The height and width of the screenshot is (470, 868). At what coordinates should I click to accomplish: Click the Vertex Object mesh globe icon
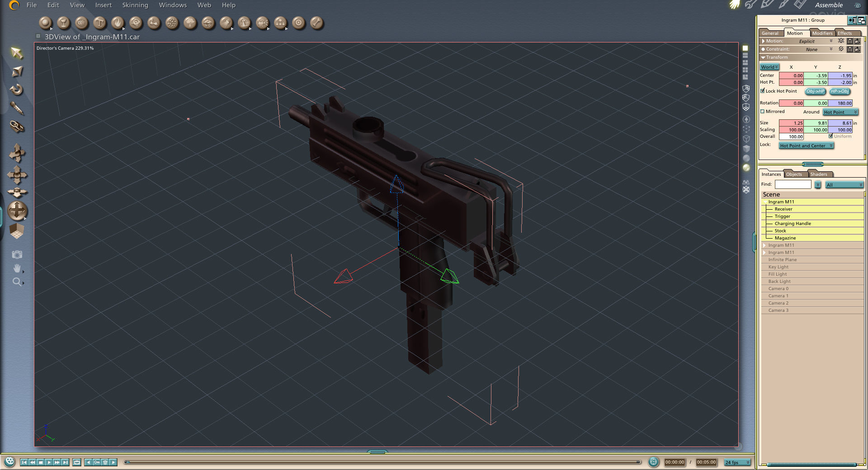[81, 23]
